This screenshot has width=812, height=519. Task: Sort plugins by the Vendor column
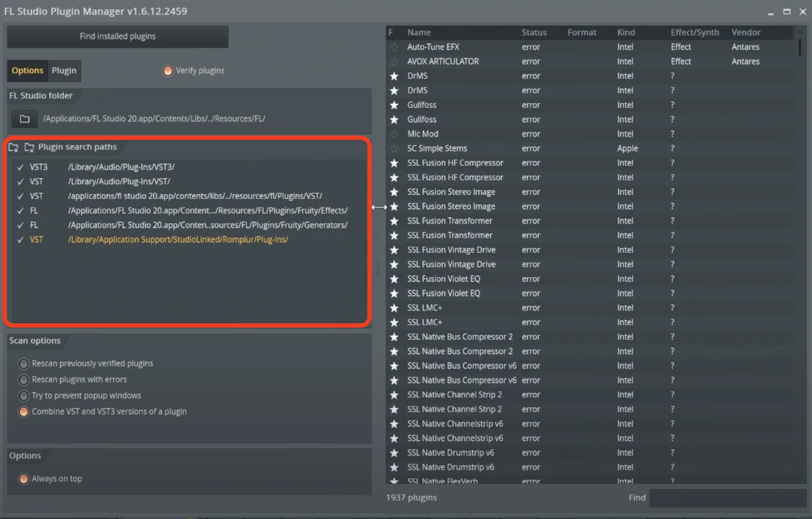(x=746, y=32)
